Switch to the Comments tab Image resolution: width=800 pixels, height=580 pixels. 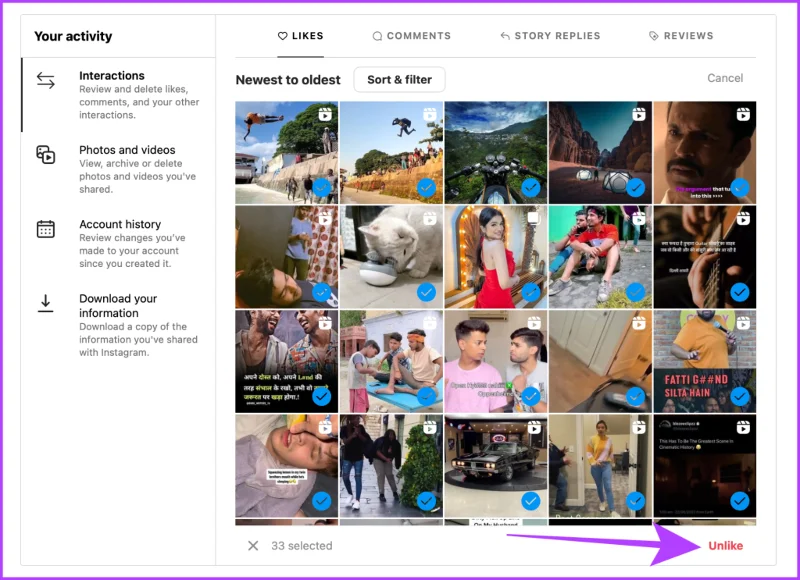(x=412, y=36)
